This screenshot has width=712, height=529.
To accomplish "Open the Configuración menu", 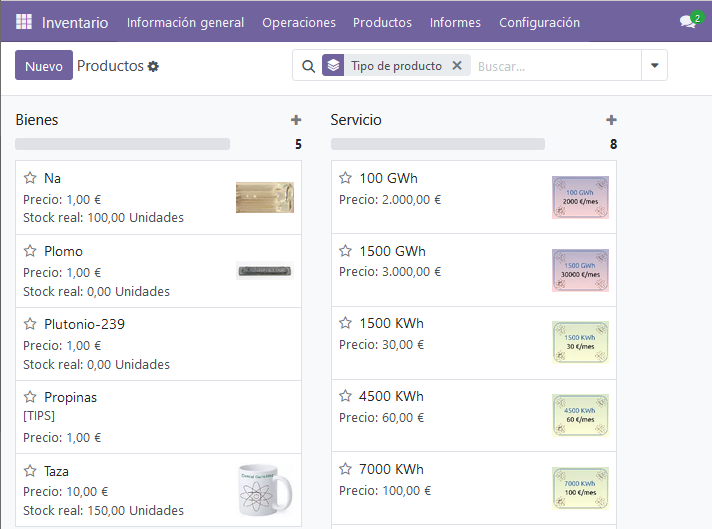I will pos(539,22).
